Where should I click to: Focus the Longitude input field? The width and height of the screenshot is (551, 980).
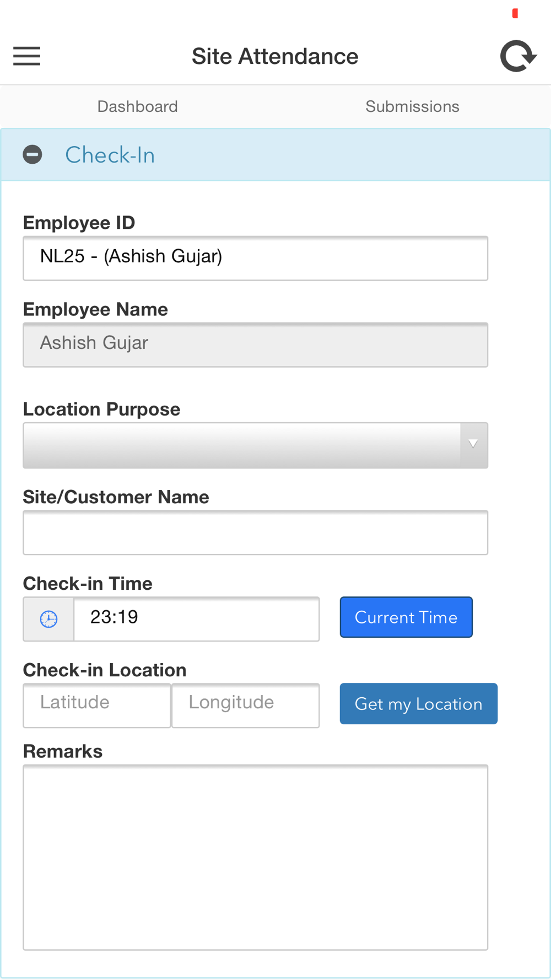[x=246, y=706]
